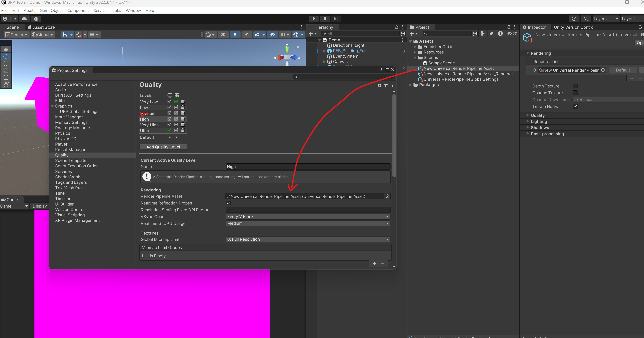Select the Hand view tool

click(6, 49)
